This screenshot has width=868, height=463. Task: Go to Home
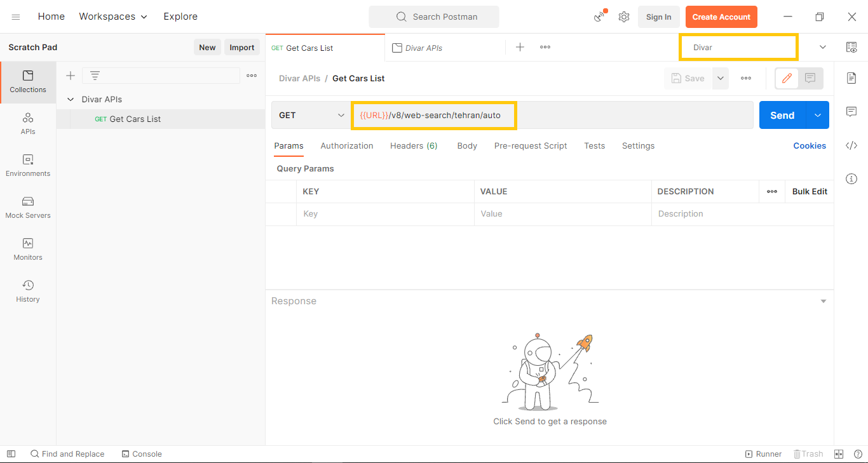click(51, 17)
